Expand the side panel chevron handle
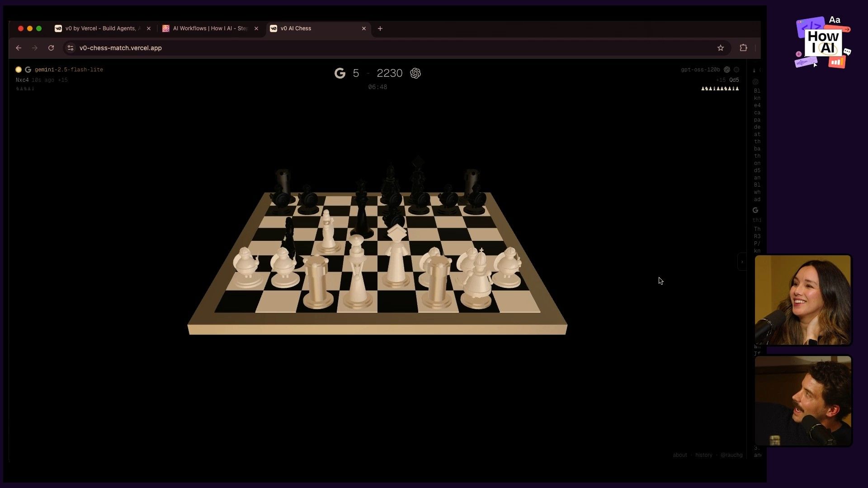Screen dimensions: 868x488 pyautogui.click(x=742, y=262)
